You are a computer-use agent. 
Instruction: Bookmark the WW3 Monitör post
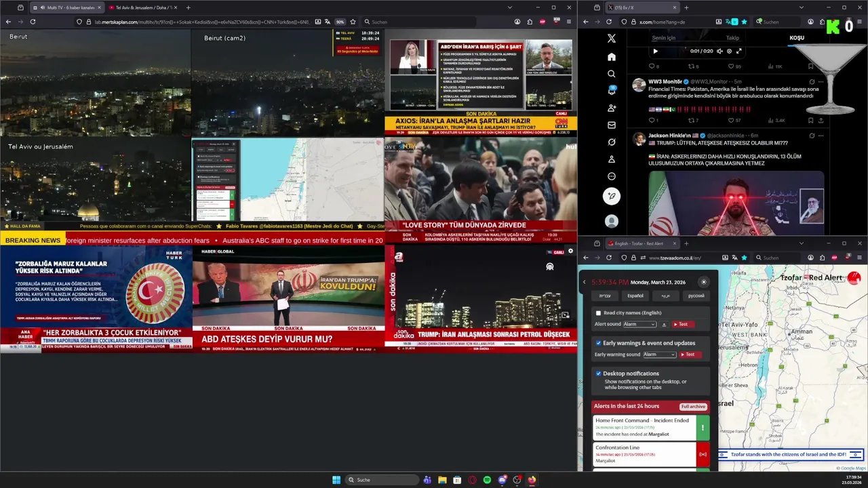[x=810, y=121]
